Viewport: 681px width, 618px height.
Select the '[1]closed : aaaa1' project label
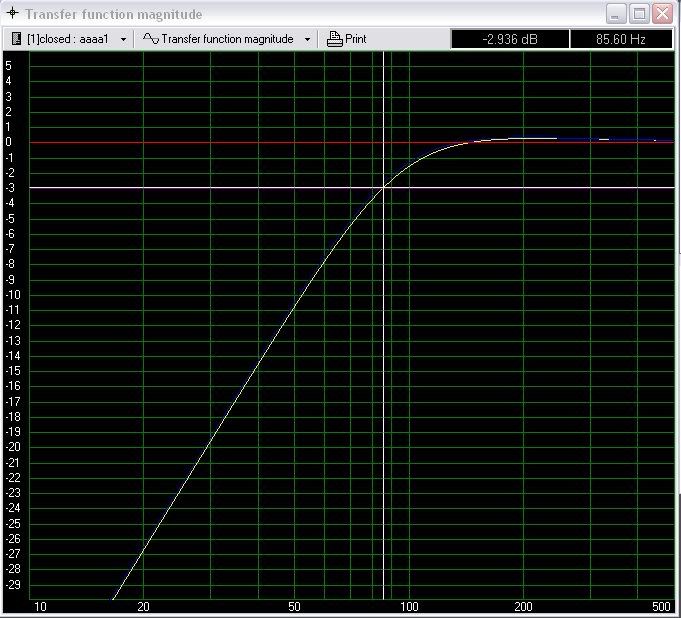click(68, 39)
